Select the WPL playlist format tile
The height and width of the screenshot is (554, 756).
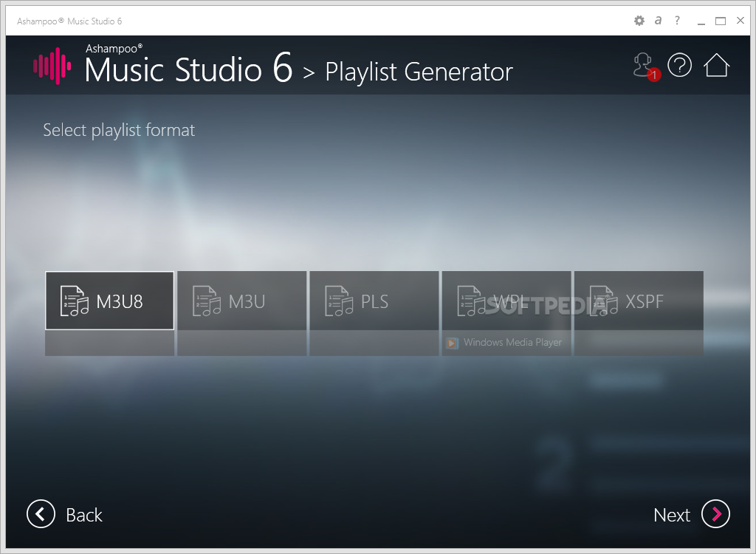(506, 301)
